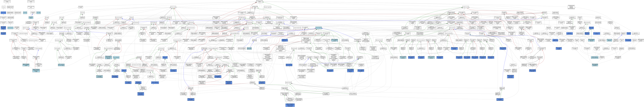
Task: Select the 'defense response' node
Action: coord(587,22)
